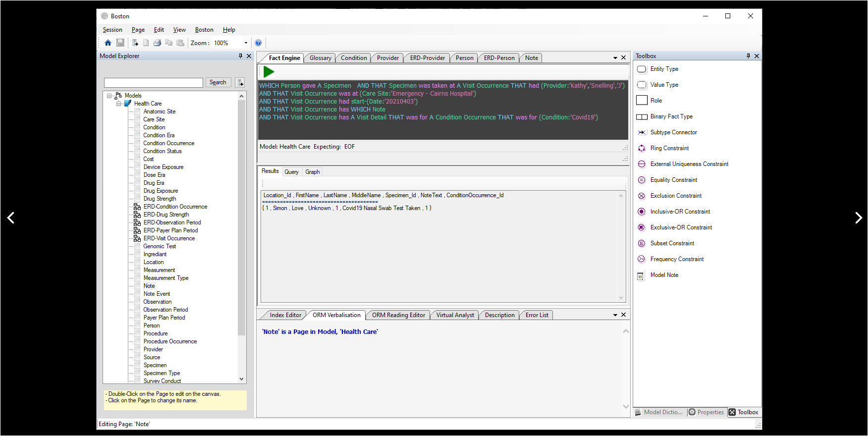The image size is (868, 436).
Task: Open the blue Help question icon
Action: coord(258,43)
